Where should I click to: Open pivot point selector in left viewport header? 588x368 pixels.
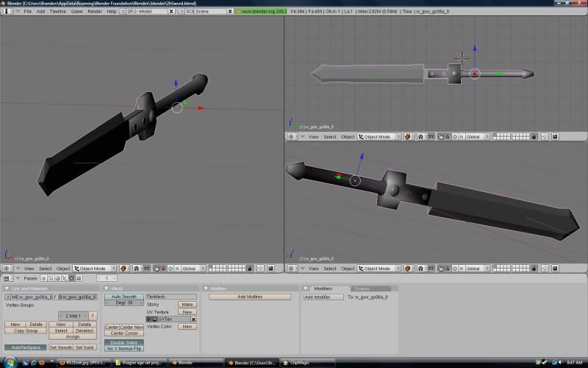pos(137,269)
